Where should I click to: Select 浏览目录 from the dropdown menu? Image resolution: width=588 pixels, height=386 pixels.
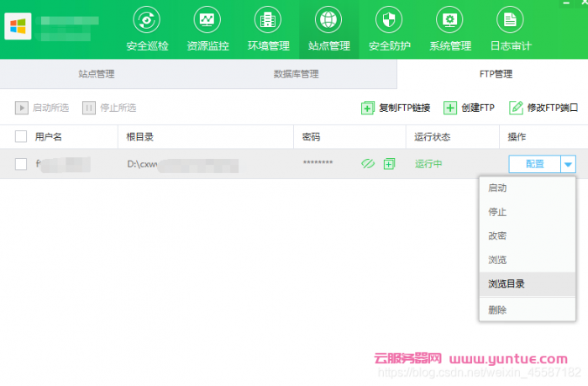(x=507, y=284)
